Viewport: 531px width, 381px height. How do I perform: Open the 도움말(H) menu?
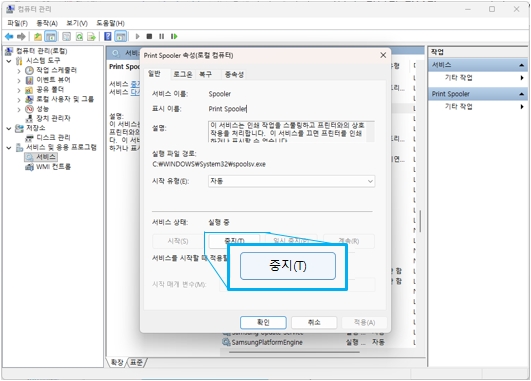(110, 23)
